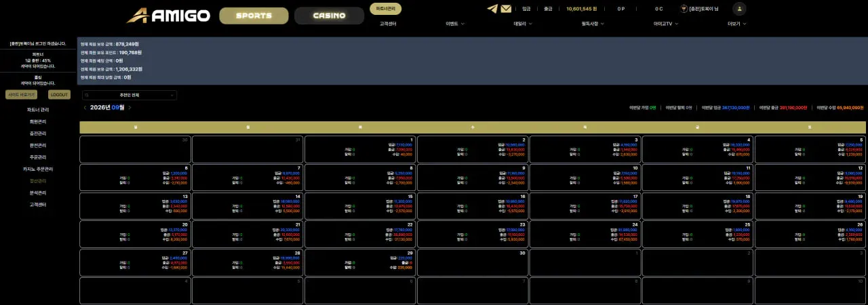Viewport: 868px width, 305px height.
Task: Select calendar day 30 cell of this month
Action: 472,262
